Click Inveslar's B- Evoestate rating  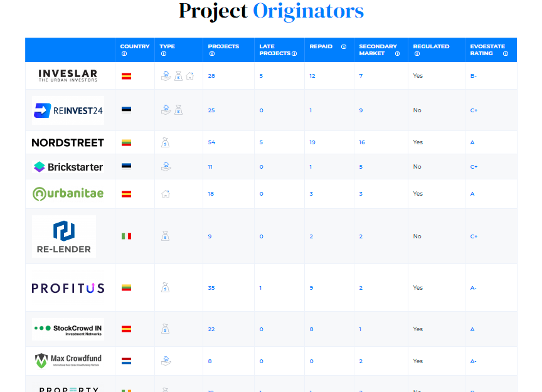point(473,76)
